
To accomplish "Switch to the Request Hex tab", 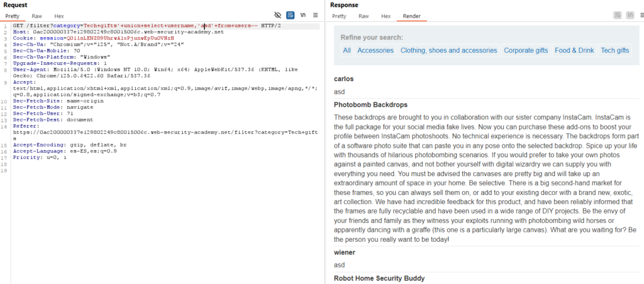I will [59, 16].
